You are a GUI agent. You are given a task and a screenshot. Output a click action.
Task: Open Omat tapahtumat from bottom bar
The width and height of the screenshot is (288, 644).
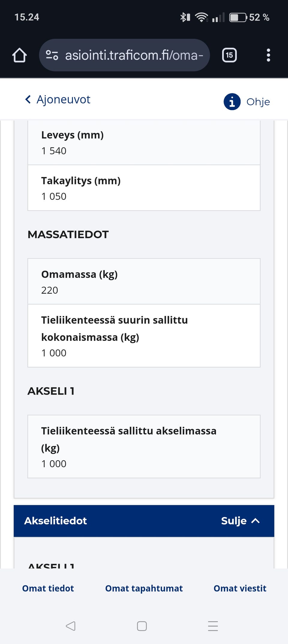click(x=144, y=588)
